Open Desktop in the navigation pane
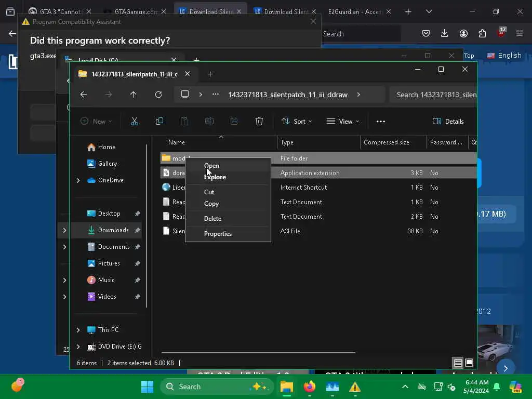The height and width of the screenshot is (399, 532). tap(109, 214)
